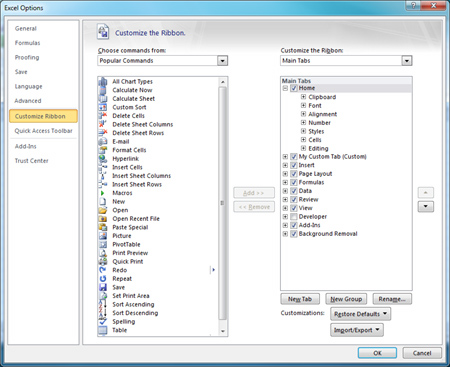Screen dimensions: 450x367
Task: Uncheck the Insert tab checkbox
Action: coord(294,165)
